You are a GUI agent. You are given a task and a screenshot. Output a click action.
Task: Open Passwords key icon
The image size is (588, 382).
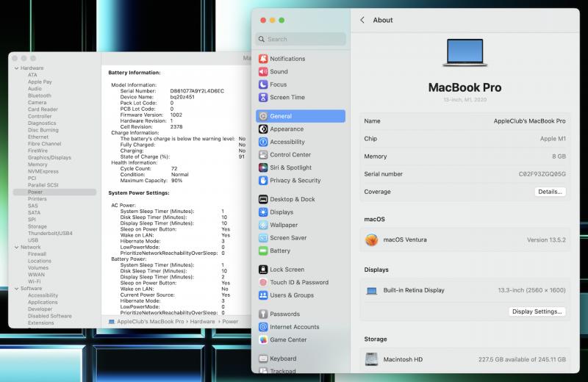point(263,314)
